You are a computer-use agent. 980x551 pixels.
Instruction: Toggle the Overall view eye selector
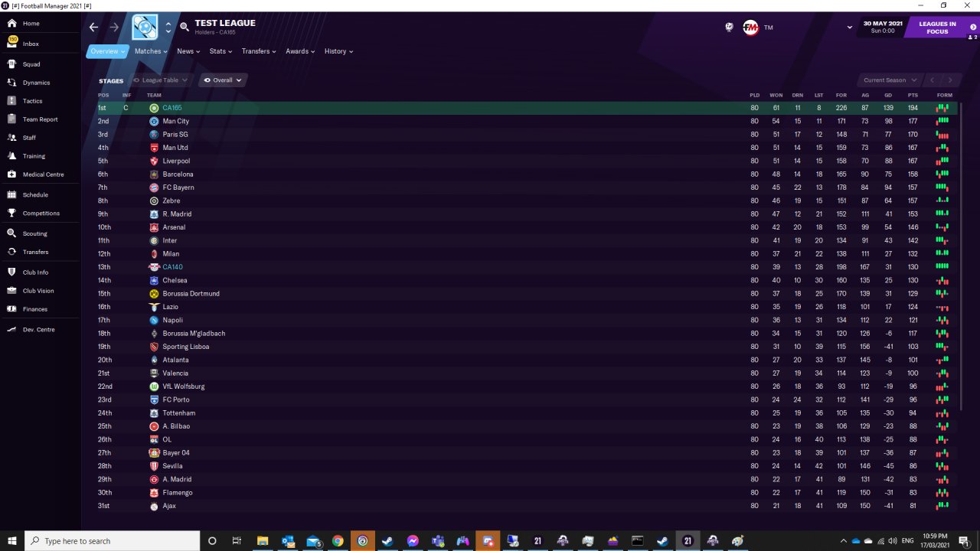click(223, 80)
